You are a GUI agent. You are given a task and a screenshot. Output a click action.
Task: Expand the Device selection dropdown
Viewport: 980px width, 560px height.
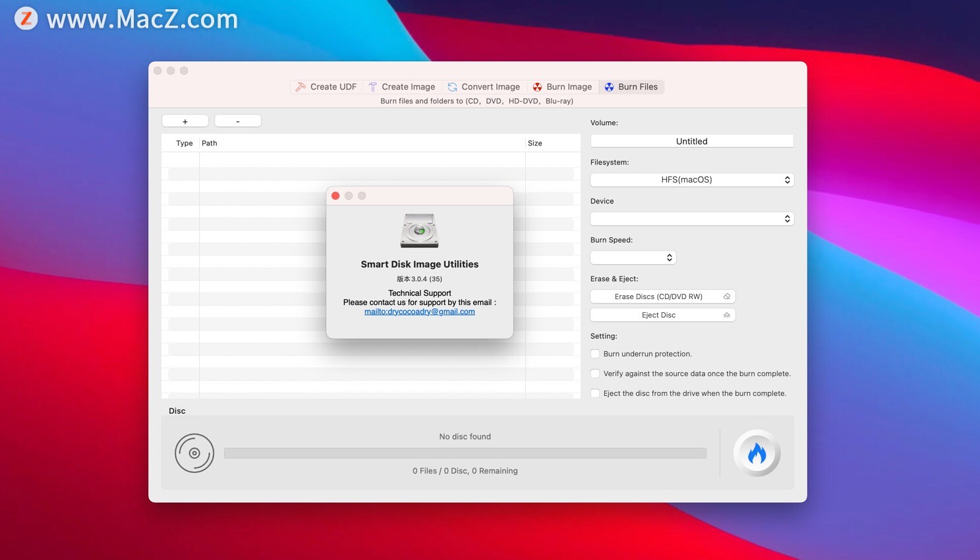pos(691,218)
